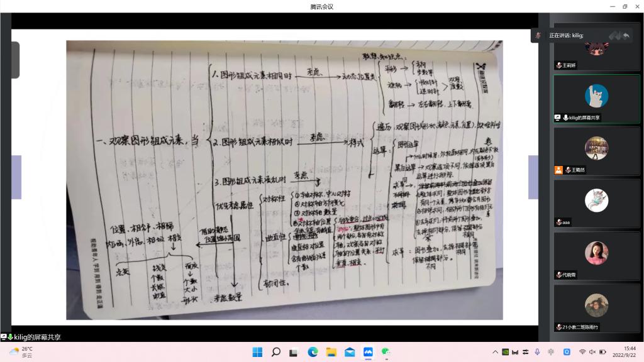Open WeChat from the taskbar

point(387,352)
